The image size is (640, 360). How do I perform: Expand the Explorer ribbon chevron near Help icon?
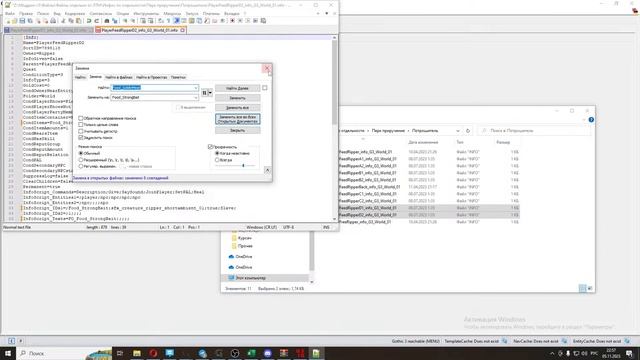point(584,120)
